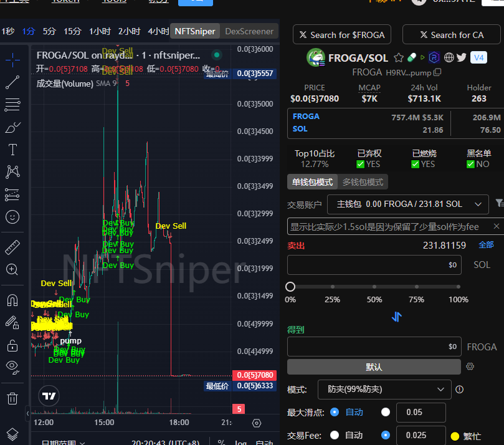504x445 pixels.
Task: Set amount slider to 100%
Action: [459, 287]
